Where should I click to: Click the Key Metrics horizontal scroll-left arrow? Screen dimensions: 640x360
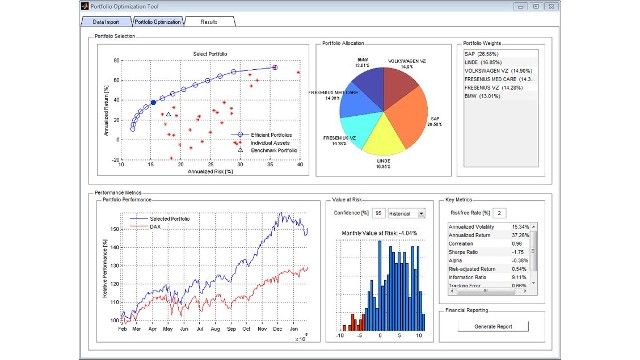coord(451,291)
